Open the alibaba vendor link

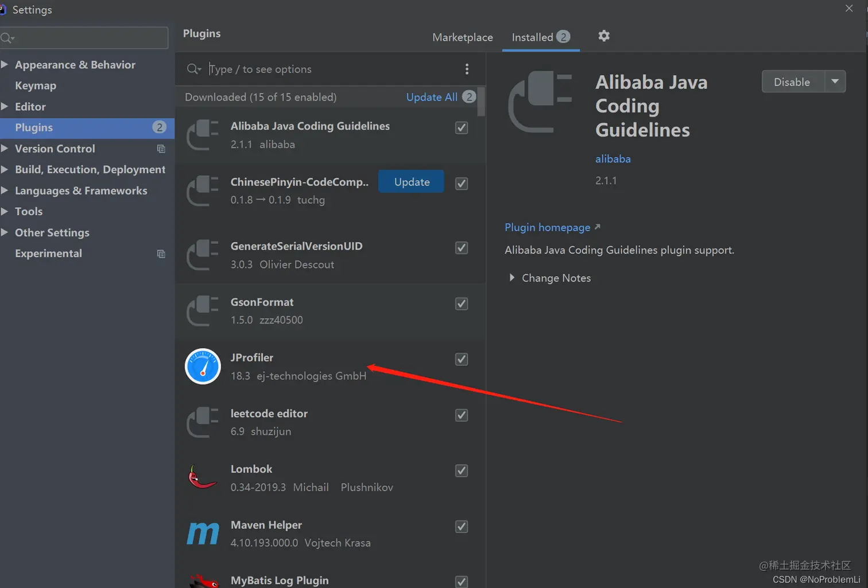613,159
